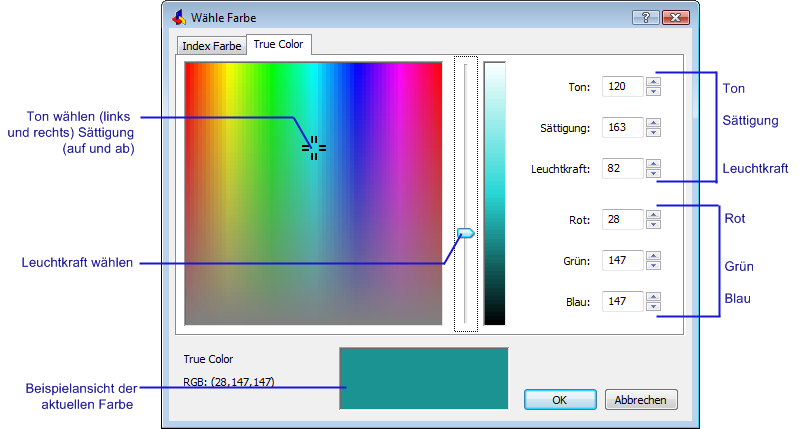Select the True Color tab
800x429 pixels.
(x=280, y=44)
